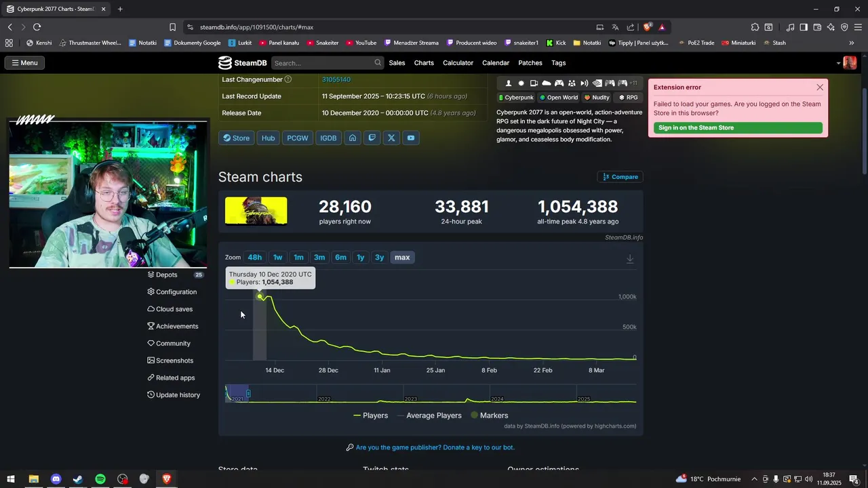The image size is (868, 488).
Task: Set chart zoom to 1y
Action: 361,258
